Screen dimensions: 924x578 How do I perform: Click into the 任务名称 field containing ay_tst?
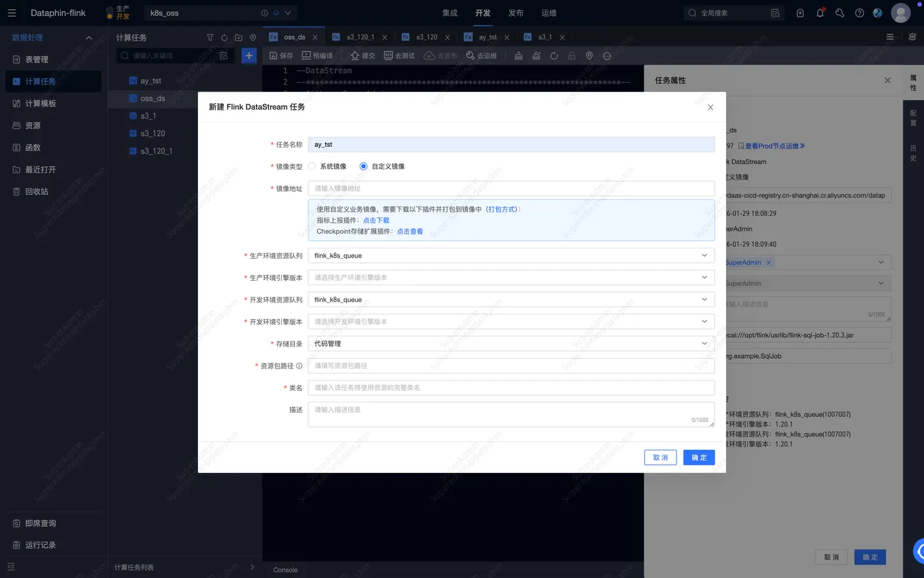(x=511, y=145)
